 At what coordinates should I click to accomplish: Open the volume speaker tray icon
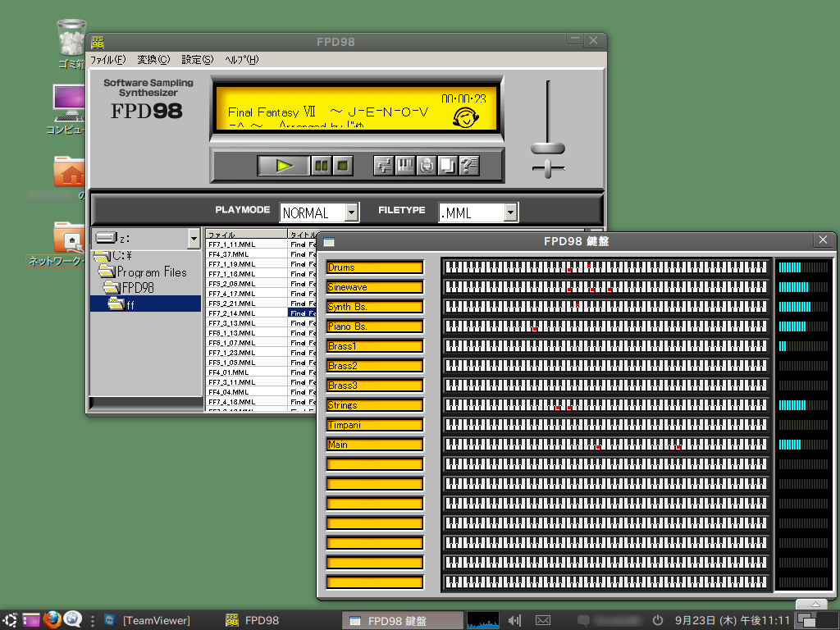(x=514, y=620)
